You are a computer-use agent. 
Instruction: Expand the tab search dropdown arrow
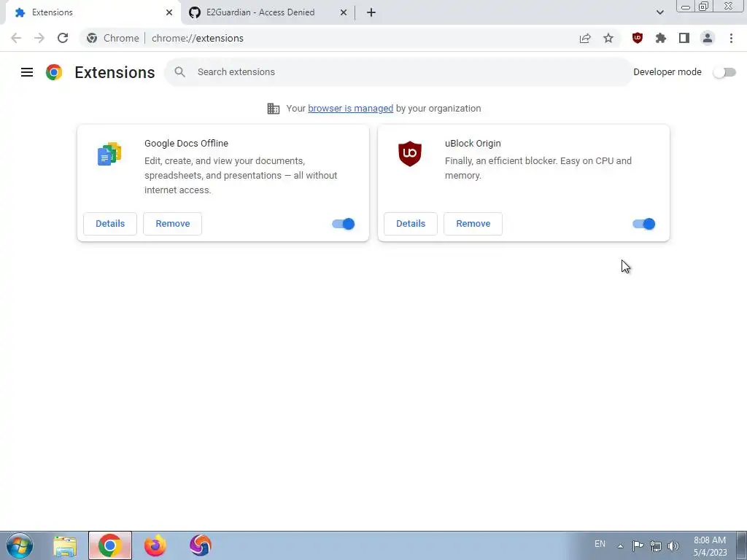pyautogui.click(x=659, y=12)
